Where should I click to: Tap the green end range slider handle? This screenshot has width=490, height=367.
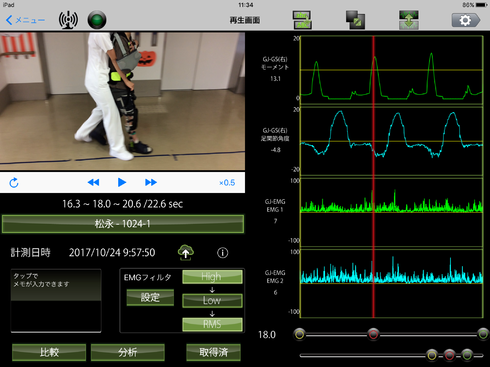[x=483, y=334]
